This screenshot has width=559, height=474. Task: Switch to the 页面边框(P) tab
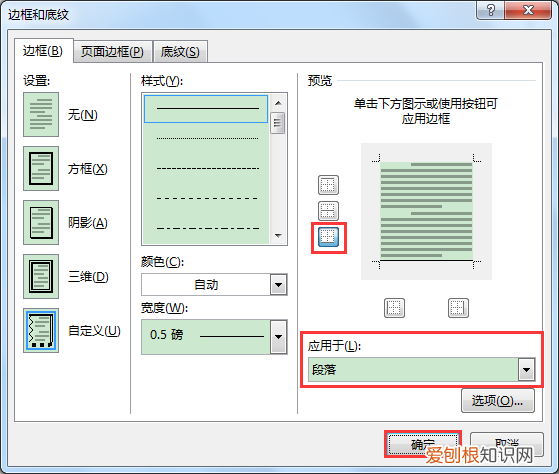112,52
